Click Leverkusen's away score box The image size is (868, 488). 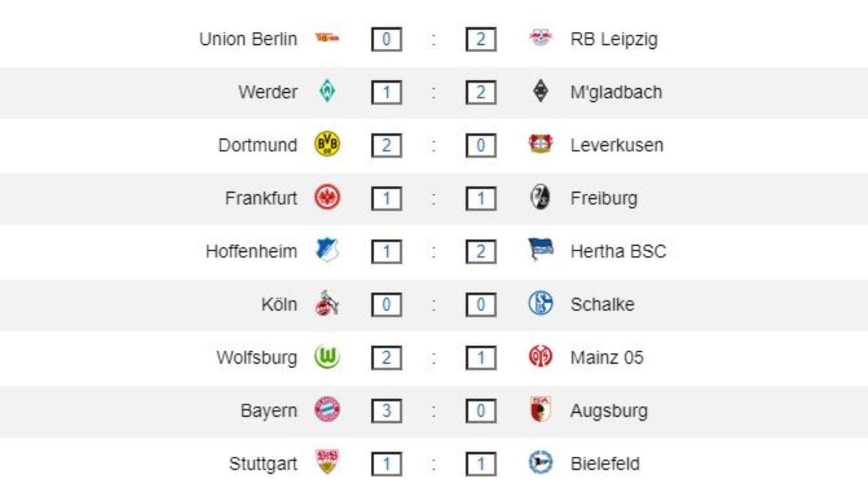[481, 145]
